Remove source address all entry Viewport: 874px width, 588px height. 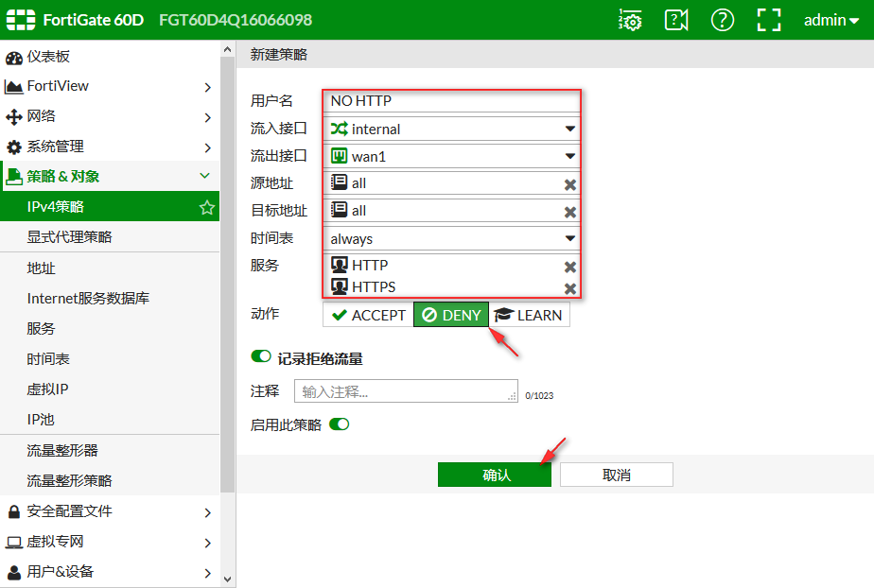[569, 184]
